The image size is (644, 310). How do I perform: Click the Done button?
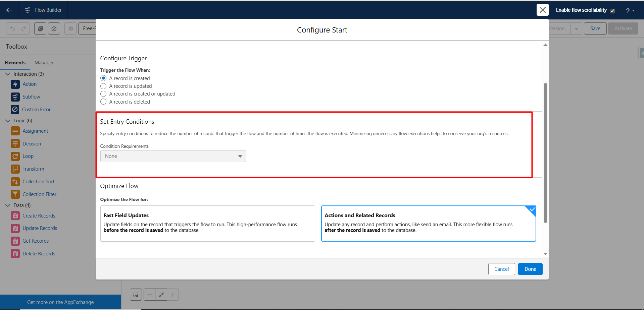[x=530, y=269]
